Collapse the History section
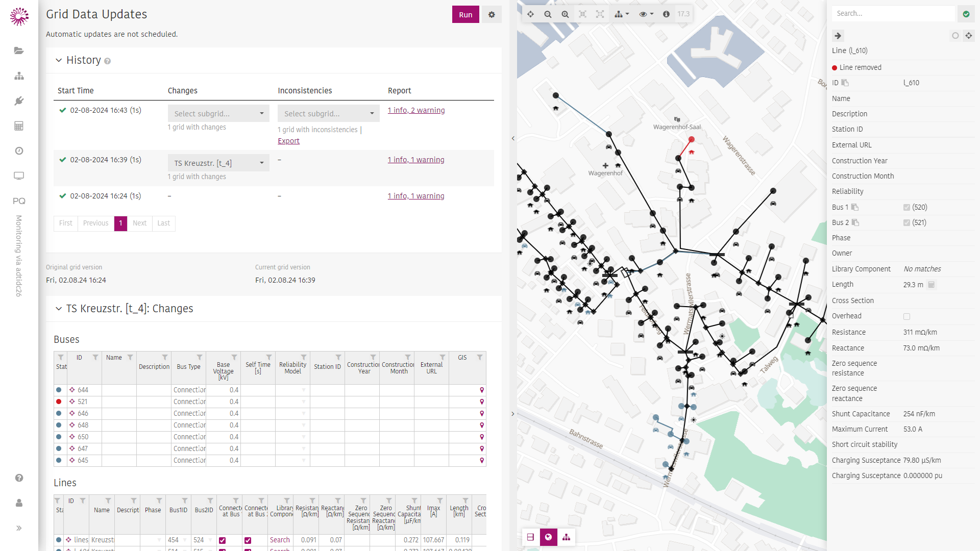980x551 pixels. pyautogui.click(x=59, y=60)
